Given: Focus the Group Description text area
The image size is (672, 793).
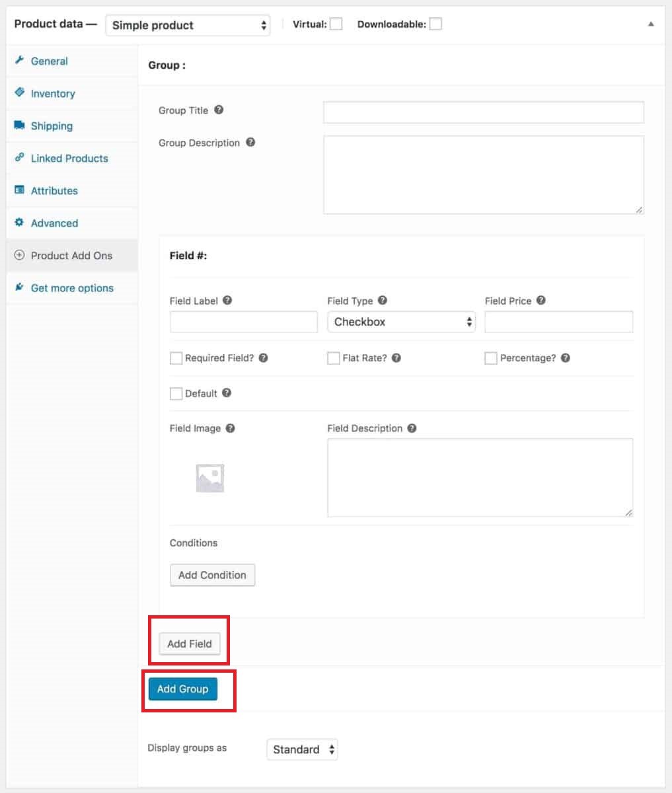Looking at the screenshot, I should (x=484, y=174).
